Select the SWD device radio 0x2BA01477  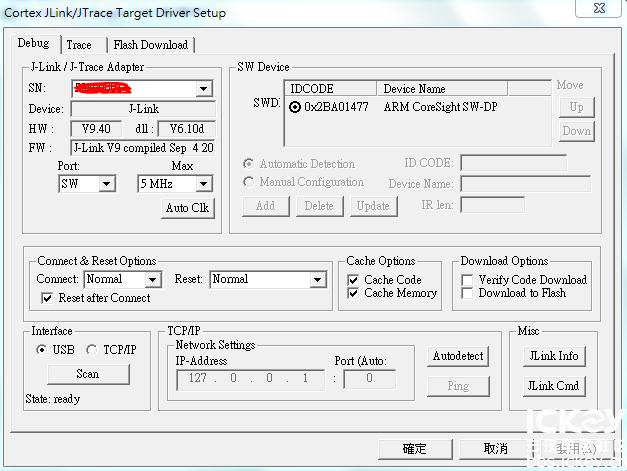[x=295, y=107]
